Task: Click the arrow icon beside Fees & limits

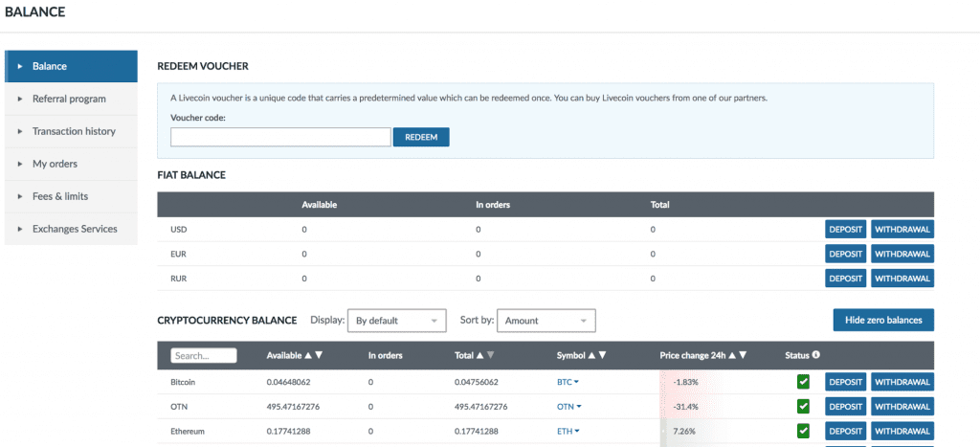Action: (x=20, y=196)
